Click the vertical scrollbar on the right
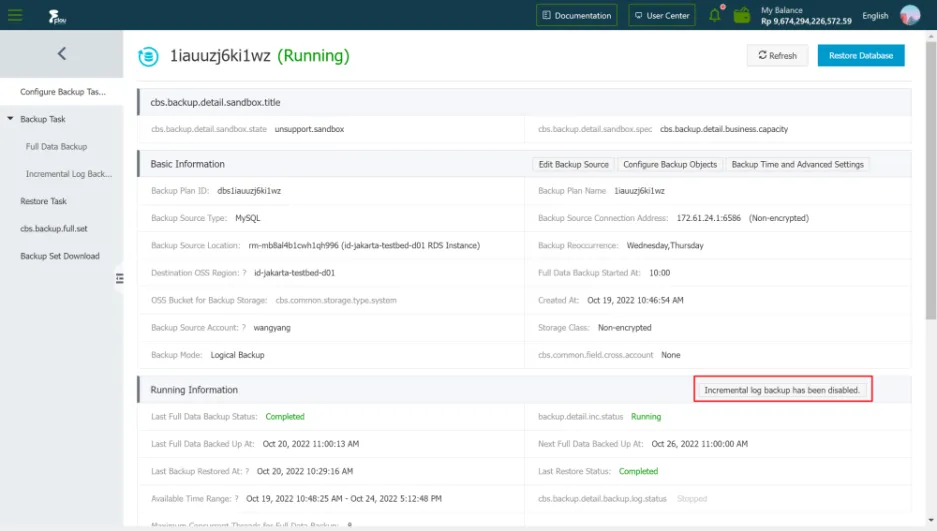The height and width of the screenshot is (531, 937). pos(931,200)
